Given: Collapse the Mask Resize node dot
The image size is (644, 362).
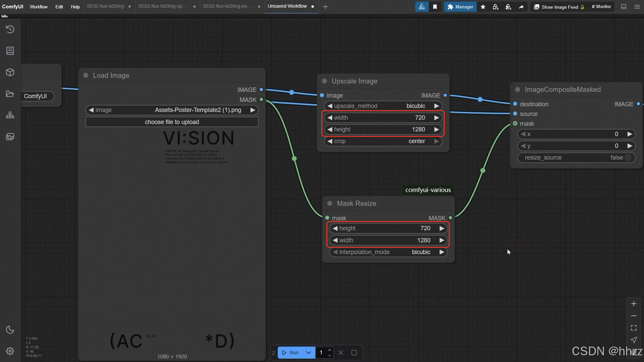Looking at the screenshot, I should tap(330, 203).
